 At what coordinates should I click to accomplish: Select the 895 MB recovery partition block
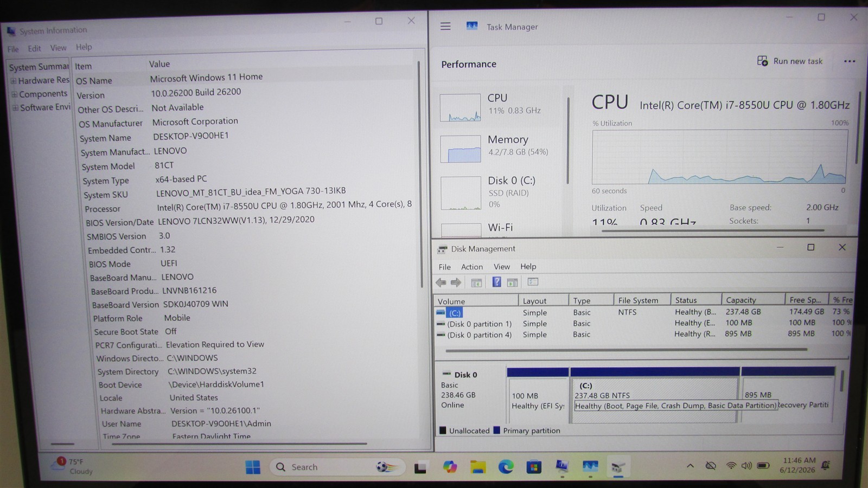click(x=787, y=395)
